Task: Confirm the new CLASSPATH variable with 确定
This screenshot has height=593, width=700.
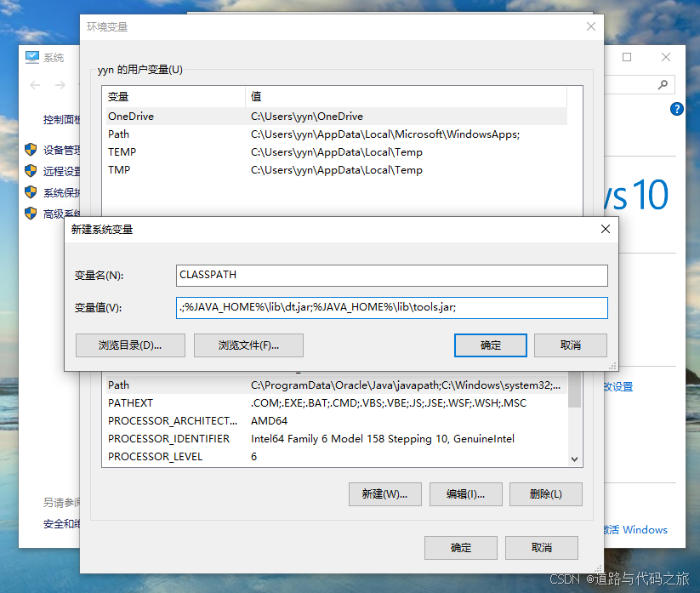Action: [x=489, y=345]
